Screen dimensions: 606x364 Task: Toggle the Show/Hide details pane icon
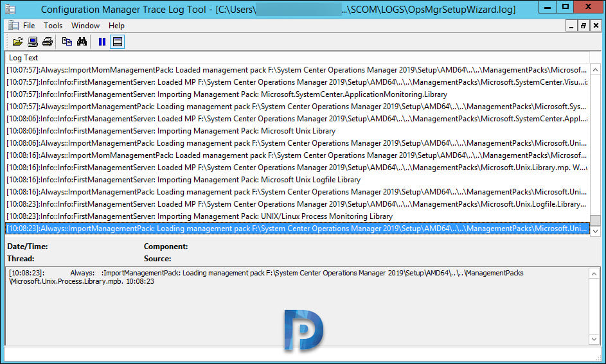[x=118, y=42]
